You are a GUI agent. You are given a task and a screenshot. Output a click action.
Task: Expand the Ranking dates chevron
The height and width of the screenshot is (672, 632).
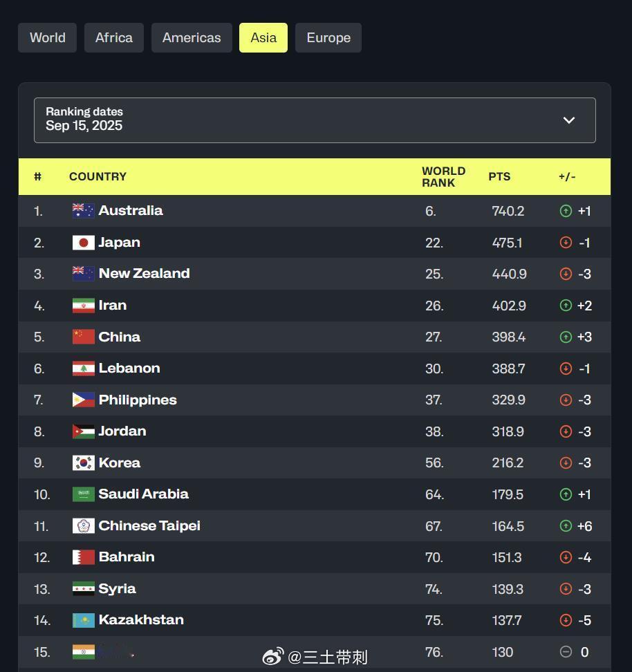click(568, 120)
